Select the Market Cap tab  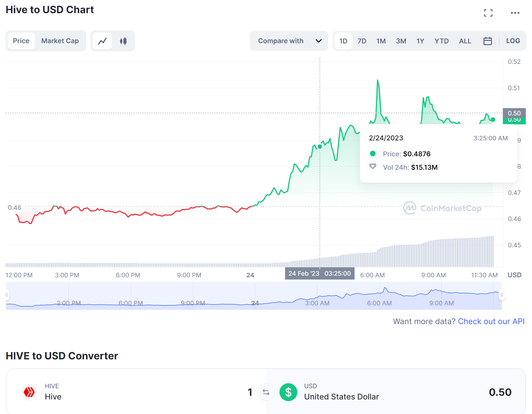(x=60, y=41)
